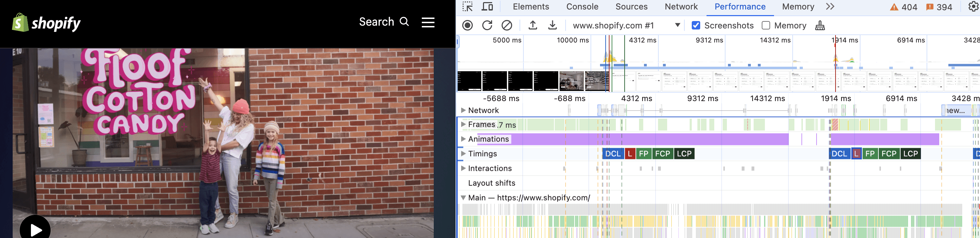Expand the Interactions track

[x=463, y=168]
